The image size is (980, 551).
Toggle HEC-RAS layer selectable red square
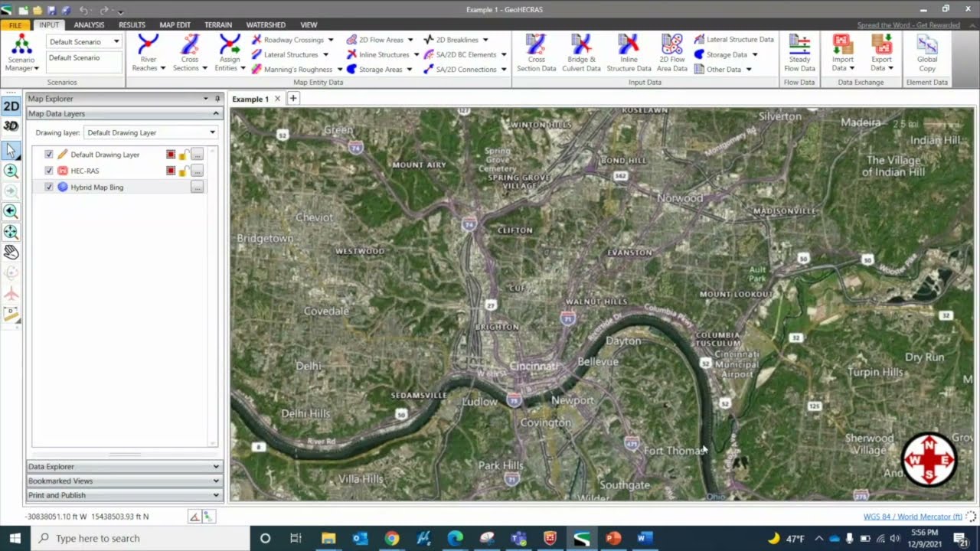point(171,171)
